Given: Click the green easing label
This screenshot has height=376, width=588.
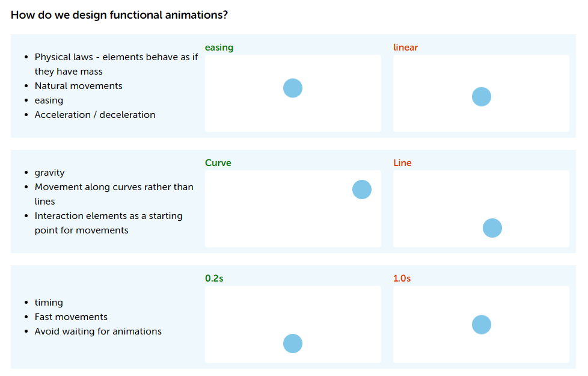Looking at the screenshot, I should [219, 48].
